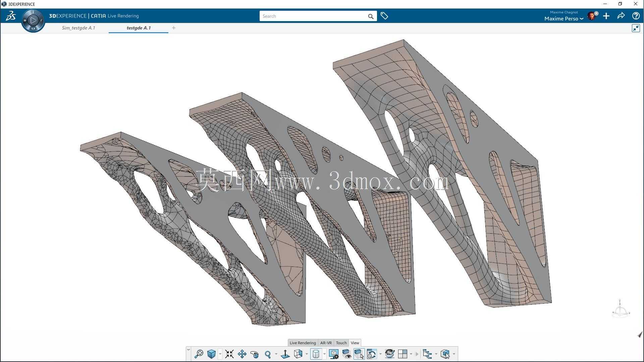Minimize the 3DEXPERIENCE window
The height and width of the screenshot is (362, 644).
tap(605, 4)
